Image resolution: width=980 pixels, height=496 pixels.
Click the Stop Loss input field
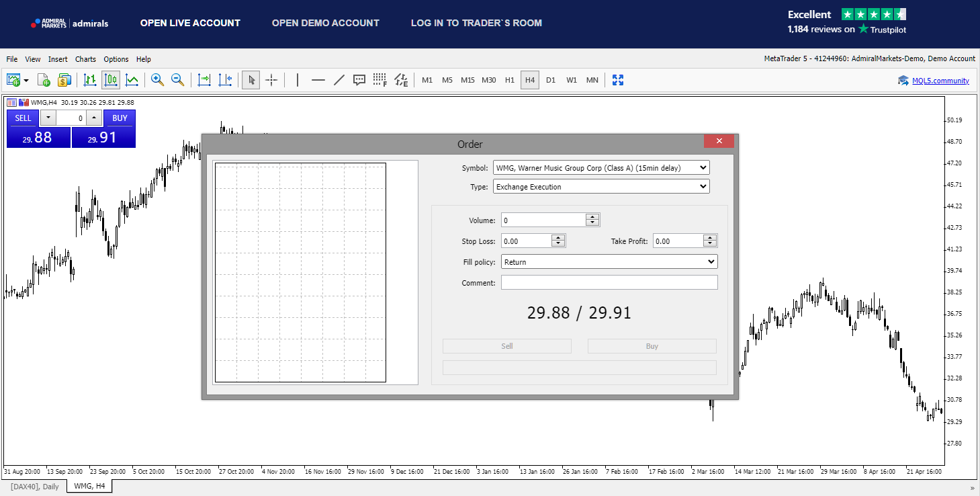coord(526,241)
